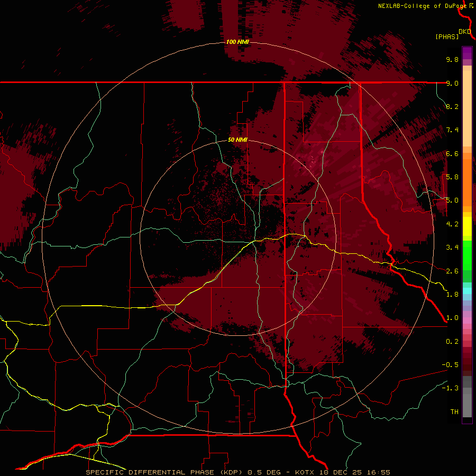Click the -0.5 legend value
The height and width of the screenshot is (476, 476).
[x=450, y=365]
